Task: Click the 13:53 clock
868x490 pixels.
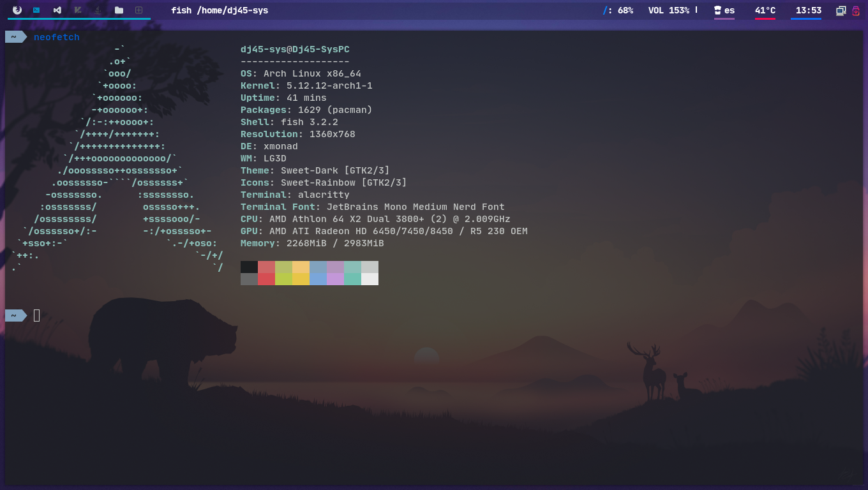Action: [x=809, y=10]
